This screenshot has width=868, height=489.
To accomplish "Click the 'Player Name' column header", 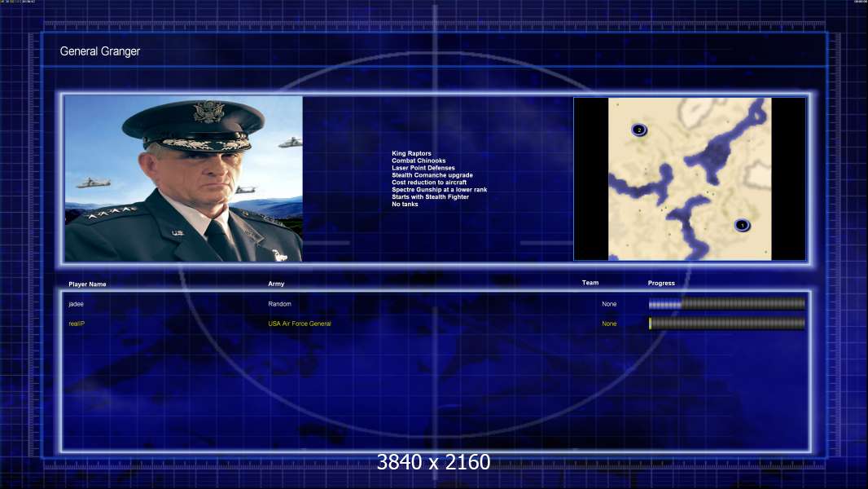I will (x=87, y=284).
